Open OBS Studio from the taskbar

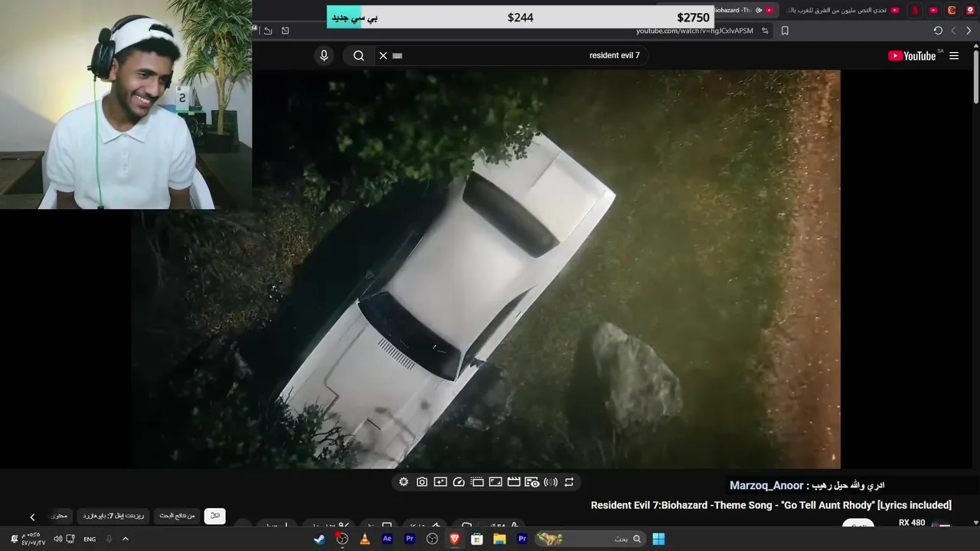tap(432, 539)
